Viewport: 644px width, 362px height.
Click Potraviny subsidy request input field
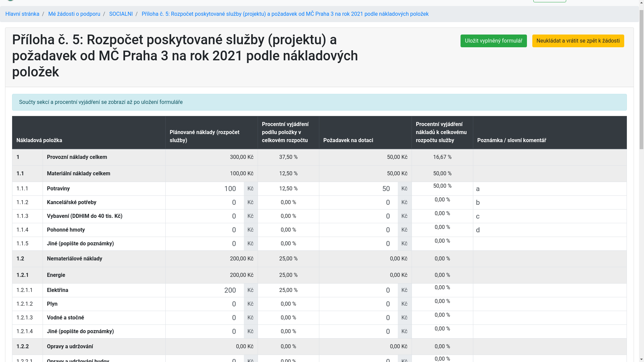click(x=359, y=189)
